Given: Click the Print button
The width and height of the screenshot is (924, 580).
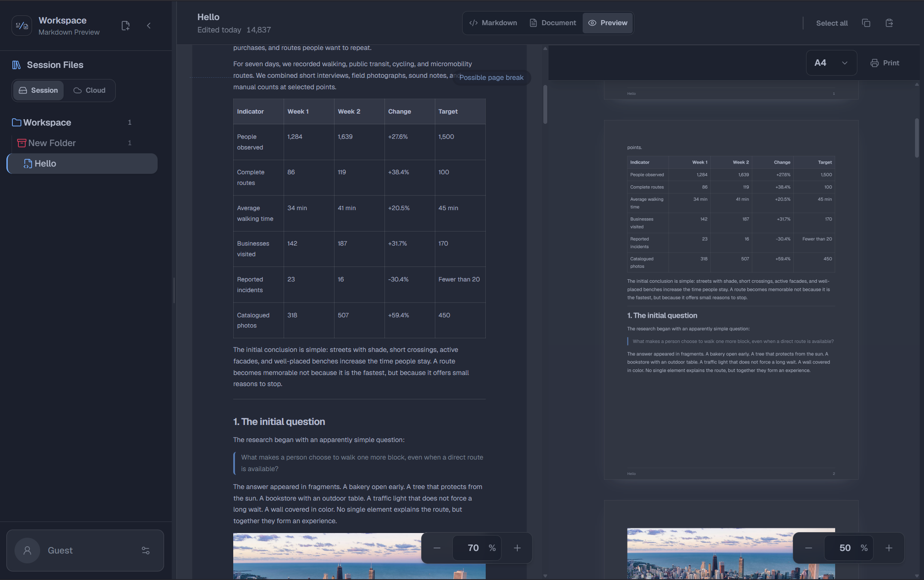Looking at the screenshot, I should [885, 63].
